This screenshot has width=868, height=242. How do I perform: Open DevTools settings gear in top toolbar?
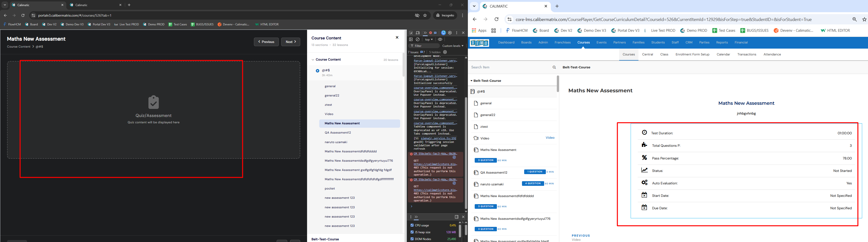(x=450, y=33)
